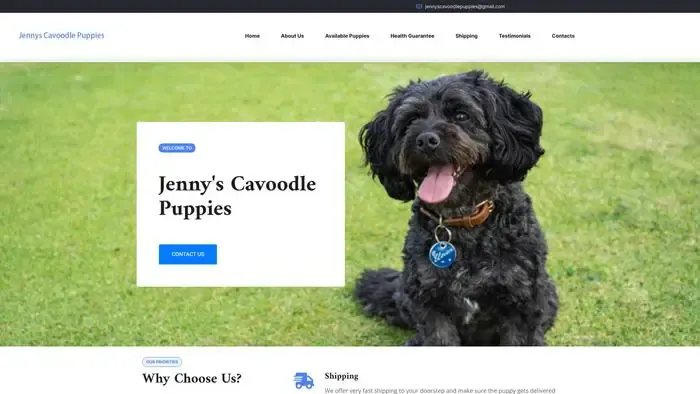Open the About Us page
The width and height of the screenshot is (700, 394).
(292, 36)
